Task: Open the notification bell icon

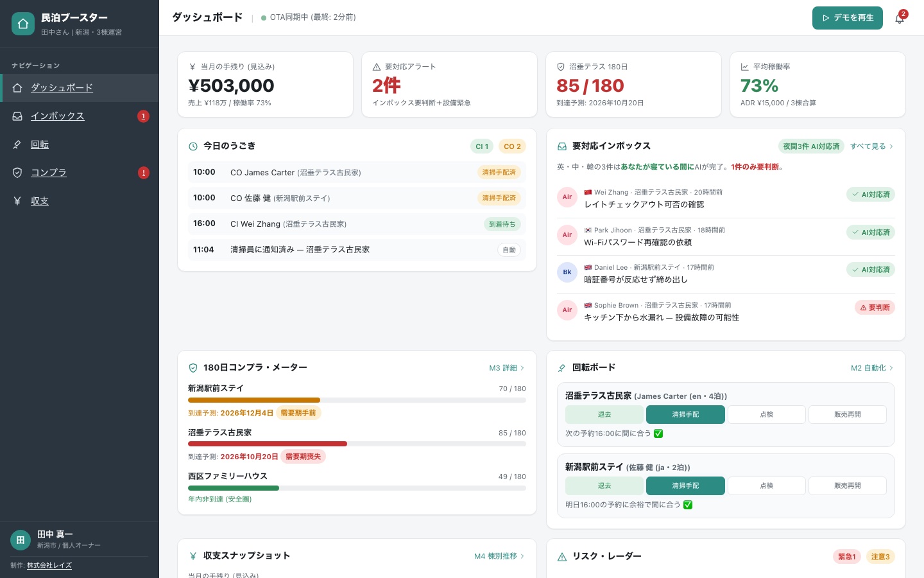Action: pos(900,18)
